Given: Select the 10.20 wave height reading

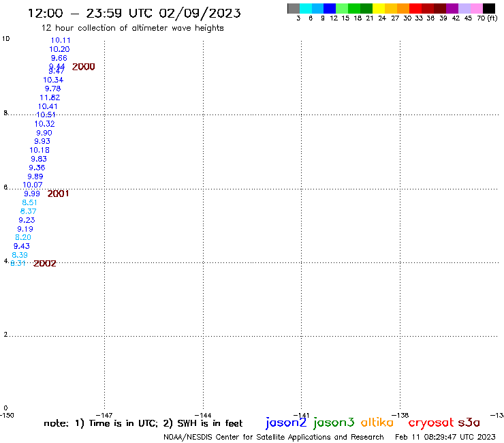Looking at the screenshot, I should (x=59, y=49).
